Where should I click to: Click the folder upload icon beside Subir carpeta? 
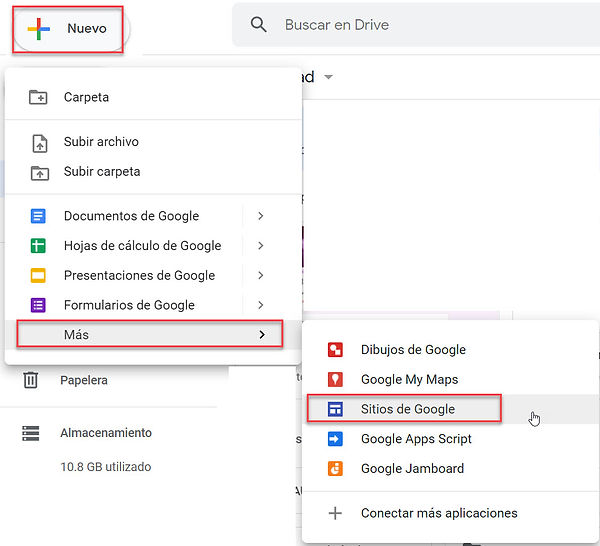click(x=40, y=173)
